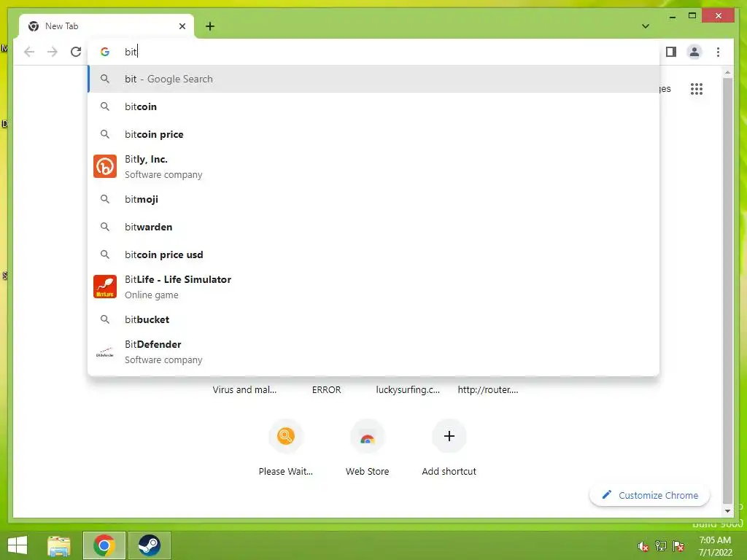Open the 'Virus and mal...' shortcut
This screenshot has height=560, width=747.
point(244,389)
